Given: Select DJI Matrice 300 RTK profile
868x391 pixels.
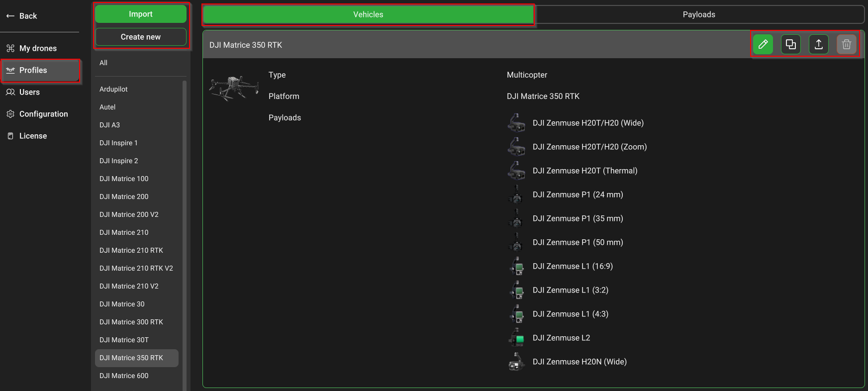Looking at the screenshot, I should [x=131, y=322].
